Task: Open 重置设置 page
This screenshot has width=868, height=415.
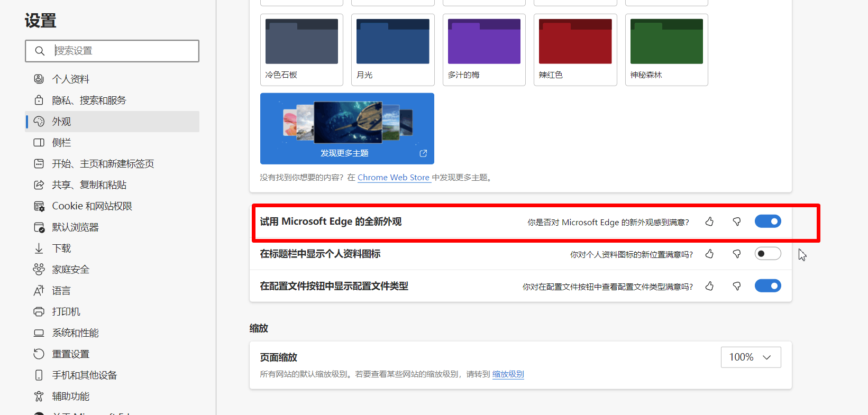Action: tap(112, 354)
